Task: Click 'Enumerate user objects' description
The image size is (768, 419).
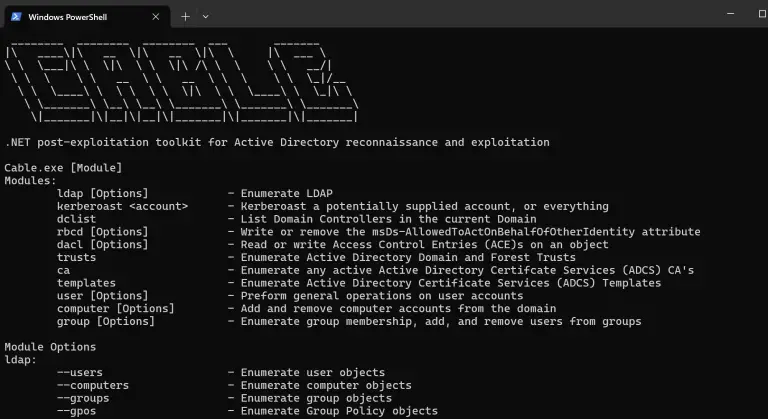Action: [x=312, y=372]
